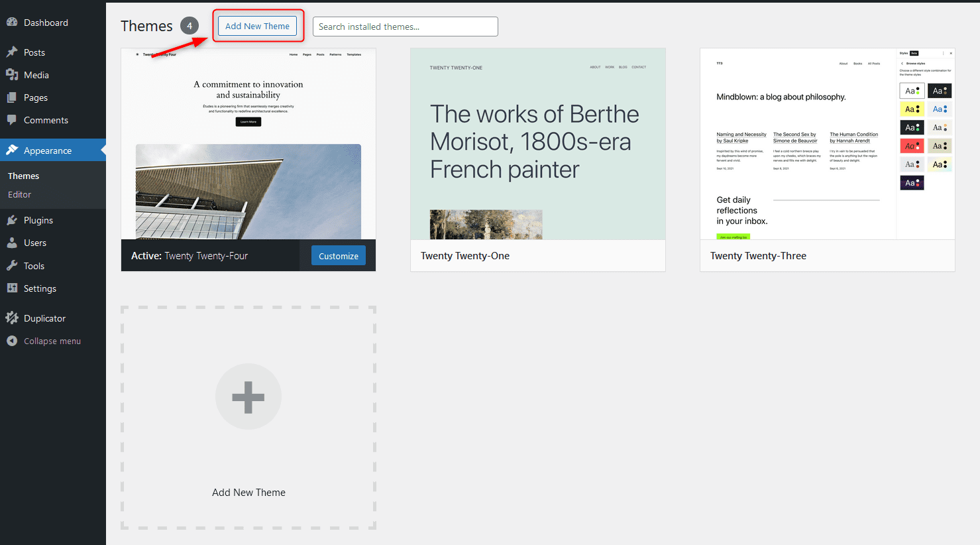Open the Twenty Twenty-Three theme preview
Image resolution: width=980 pixels, height=545 pixels.
pos(827,144)
